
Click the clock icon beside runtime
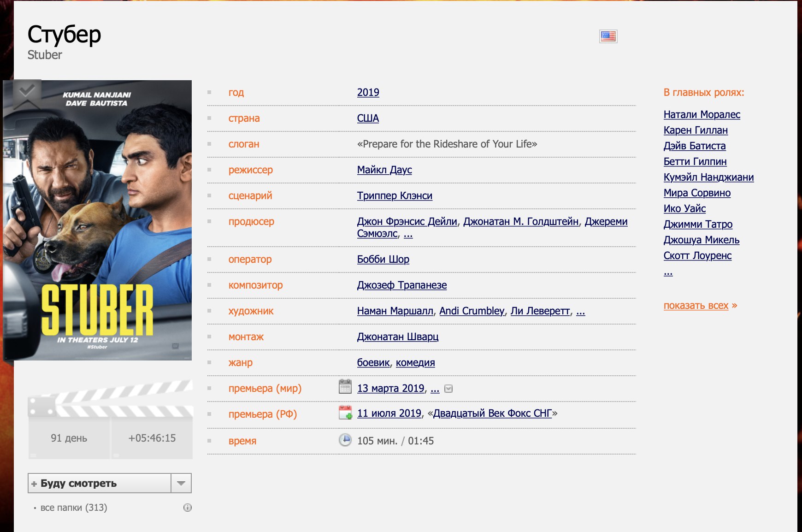pyautogui.click(x=345, y=440)
